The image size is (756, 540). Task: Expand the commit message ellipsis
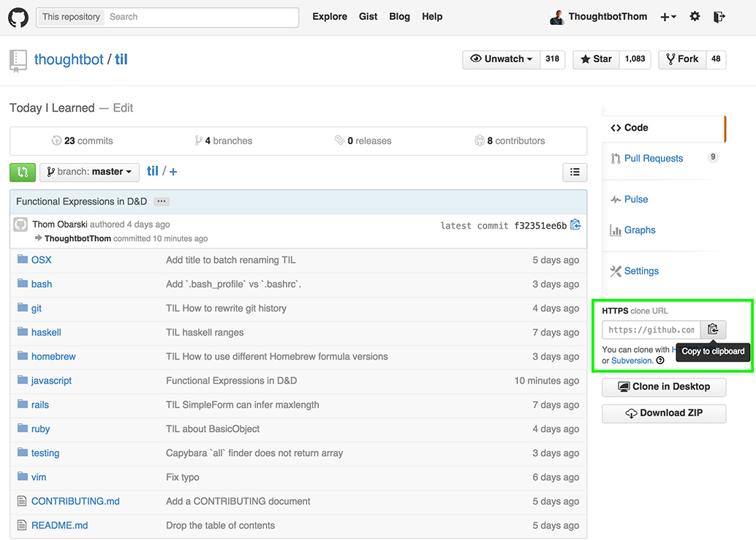(x=162, y=202)
